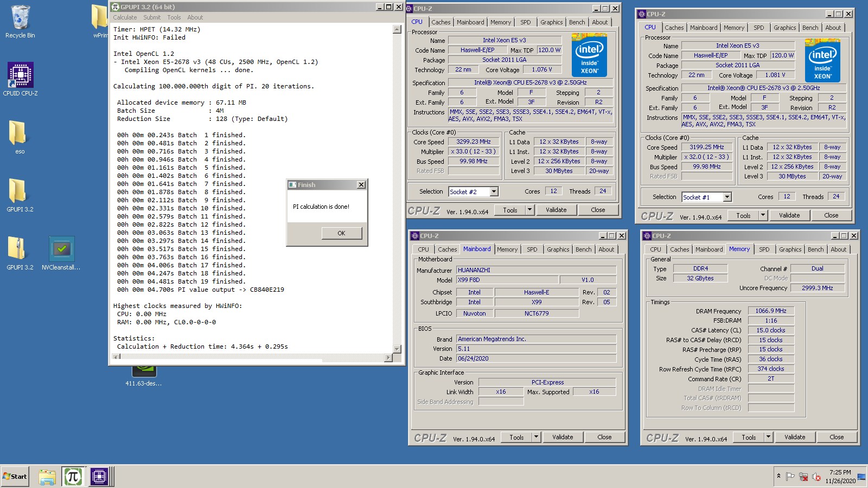Click the muted volume tray icon

click(816, 477)
